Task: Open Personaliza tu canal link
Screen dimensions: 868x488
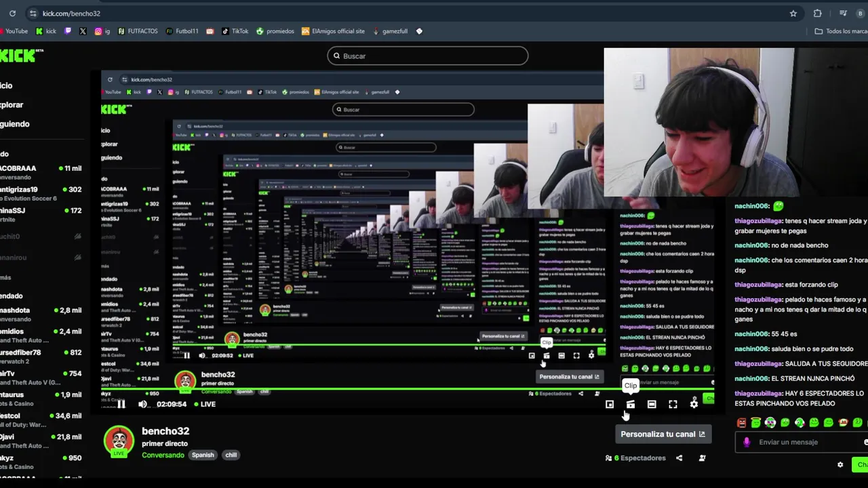Action: [x=663, y=434]
